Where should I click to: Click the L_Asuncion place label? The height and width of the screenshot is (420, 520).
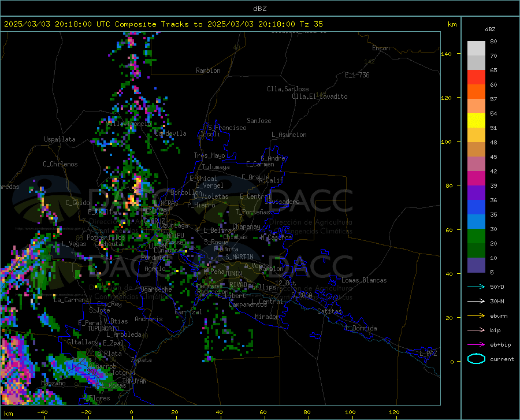tap(289, 135)
